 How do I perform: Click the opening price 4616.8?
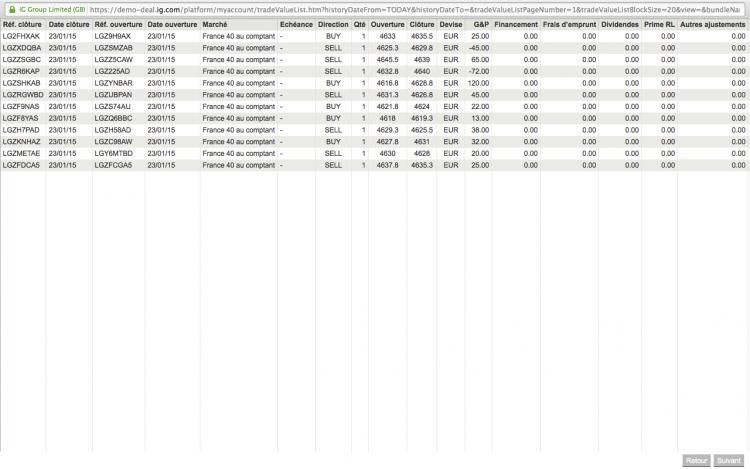point(387,83)
